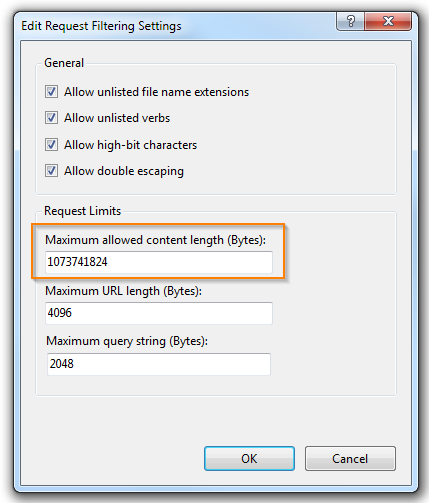Click the 'Maximum allowed content length (Bytes):' label

pyautogui.click(x=156, y=240)
